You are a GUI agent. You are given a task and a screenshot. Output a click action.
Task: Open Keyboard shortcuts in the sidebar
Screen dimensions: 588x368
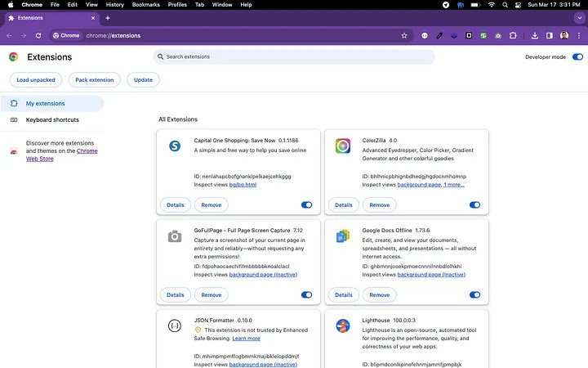pyautogui.click(x=51, y=119)
